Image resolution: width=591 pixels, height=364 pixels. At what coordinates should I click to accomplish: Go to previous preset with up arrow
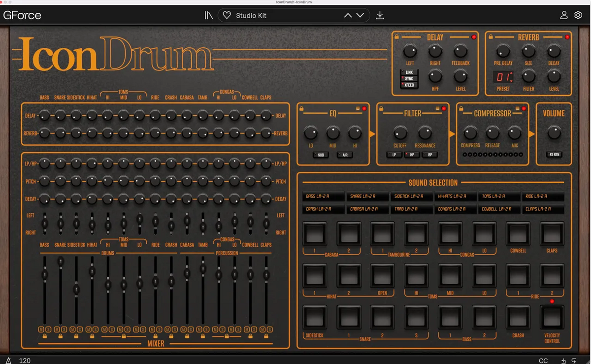tap(348, 15)
